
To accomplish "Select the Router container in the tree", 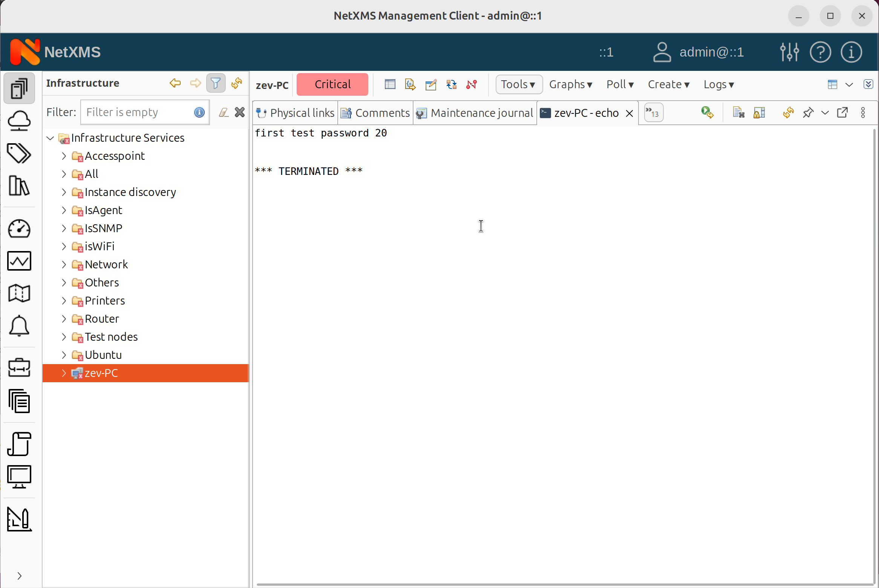I will pos(102,319).
